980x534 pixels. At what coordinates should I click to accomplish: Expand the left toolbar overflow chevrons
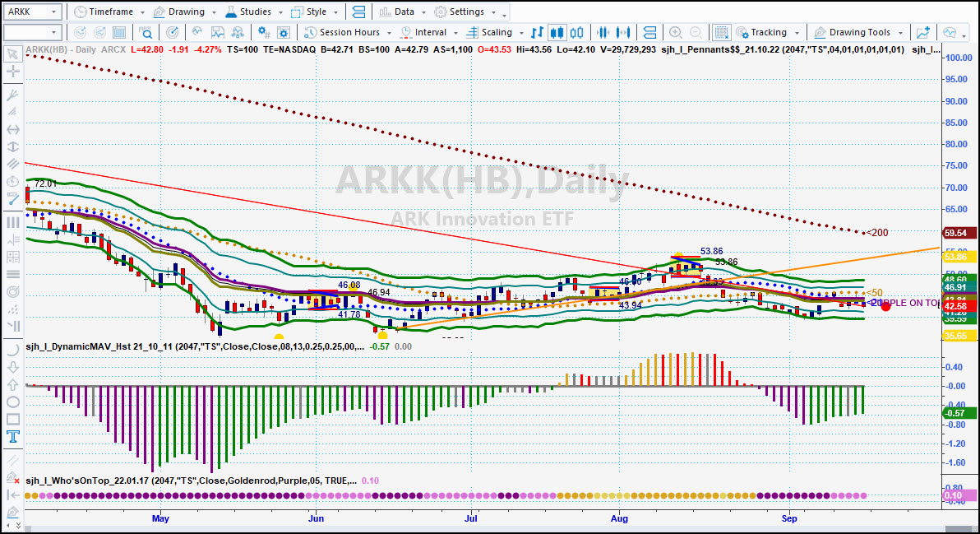tap(18, 525)
